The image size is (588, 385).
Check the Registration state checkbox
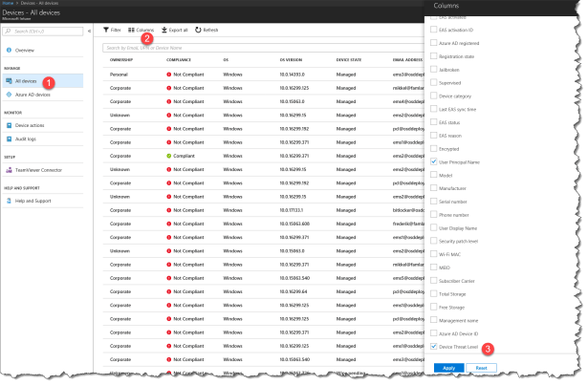(x=434, y=56)
